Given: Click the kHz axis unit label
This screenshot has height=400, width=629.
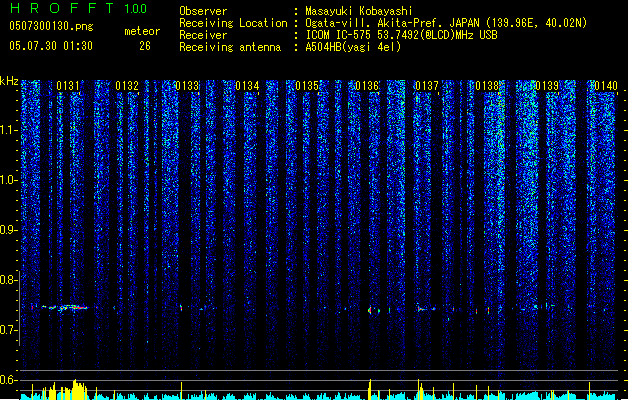Looking at the screenshot, I should (9, 81).
